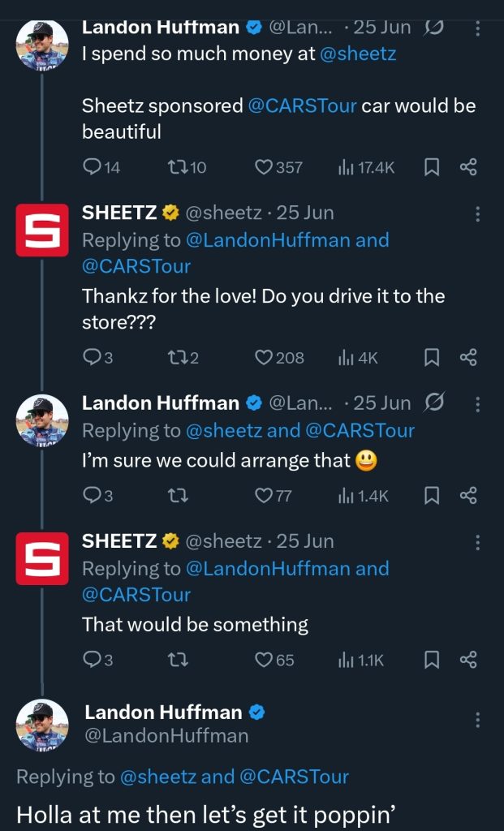Reply to the "That would be something" tweet

pyautogui.click(x=93, y=661)
